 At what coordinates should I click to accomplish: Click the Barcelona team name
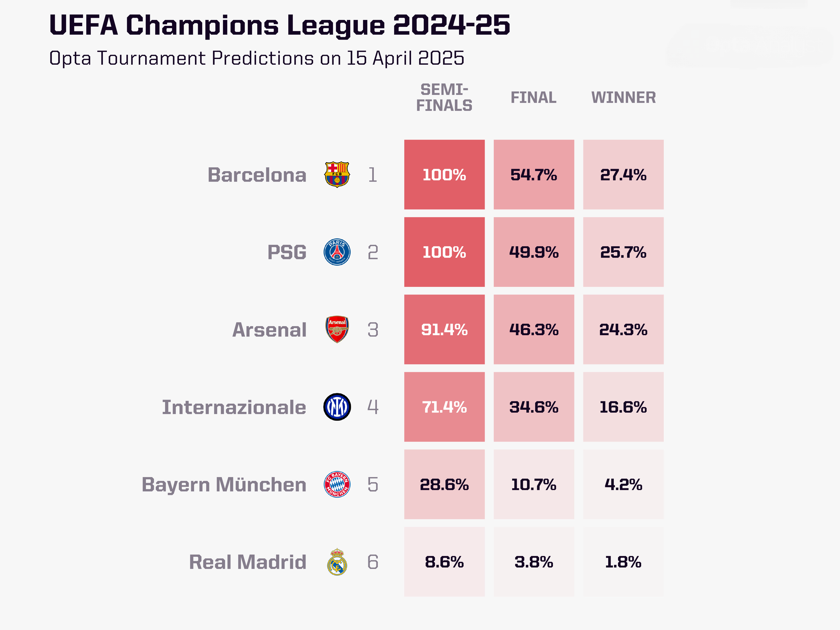tap(257, 175)
